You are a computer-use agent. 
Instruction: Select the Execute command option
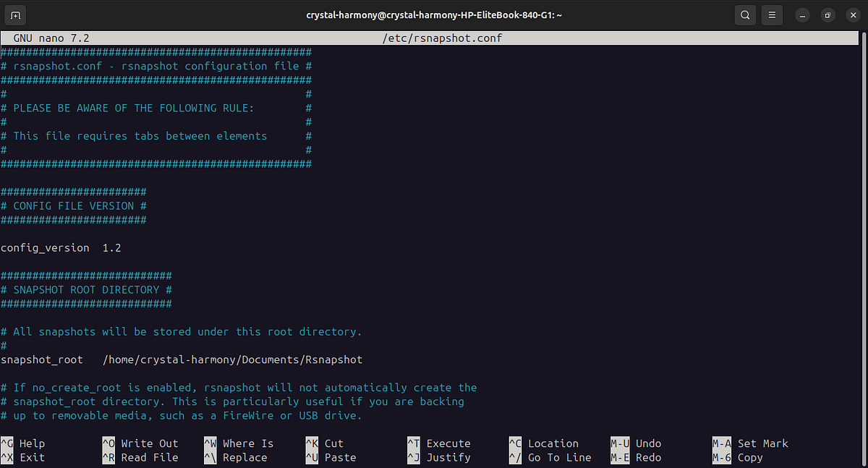tap(441, 443)
